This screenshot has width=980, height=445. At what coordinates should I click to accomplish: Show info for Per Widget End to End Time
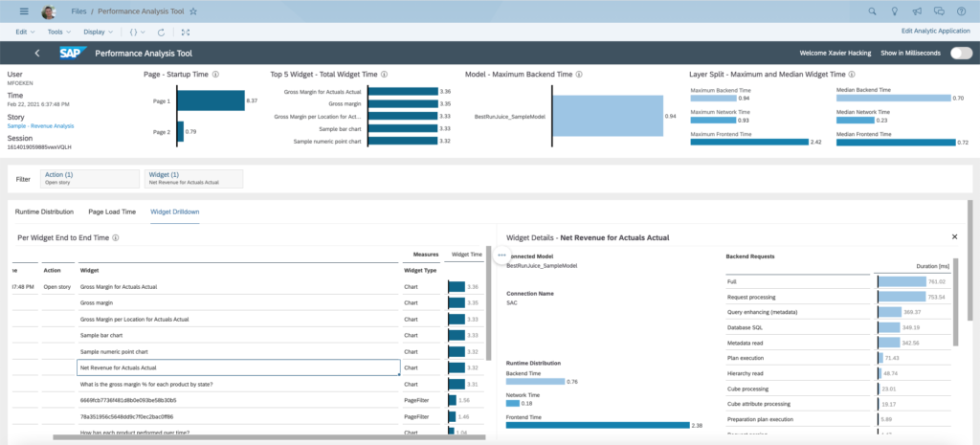point(116,237)
